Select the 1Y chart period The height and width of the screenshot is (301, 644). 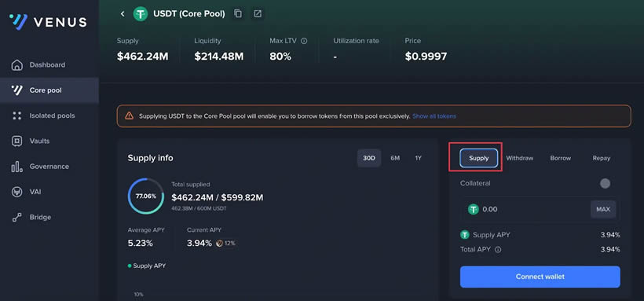(x=418, y=158)
